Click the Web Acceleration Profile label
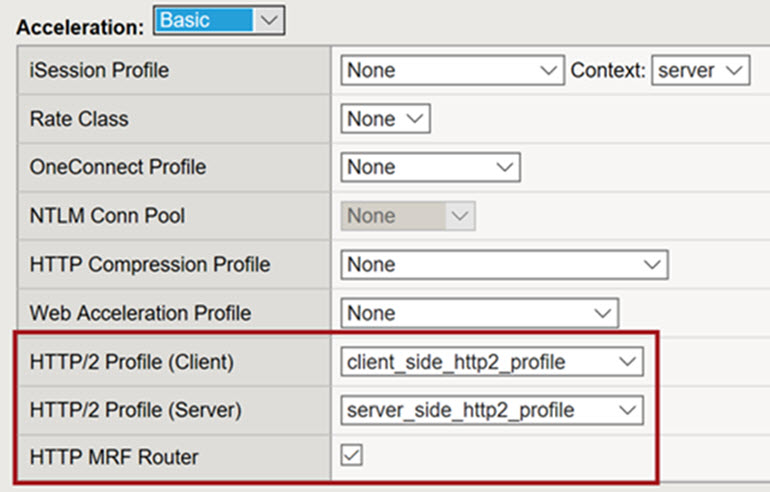Viewport: 770px width, 492px height. [x=140, y=313]
